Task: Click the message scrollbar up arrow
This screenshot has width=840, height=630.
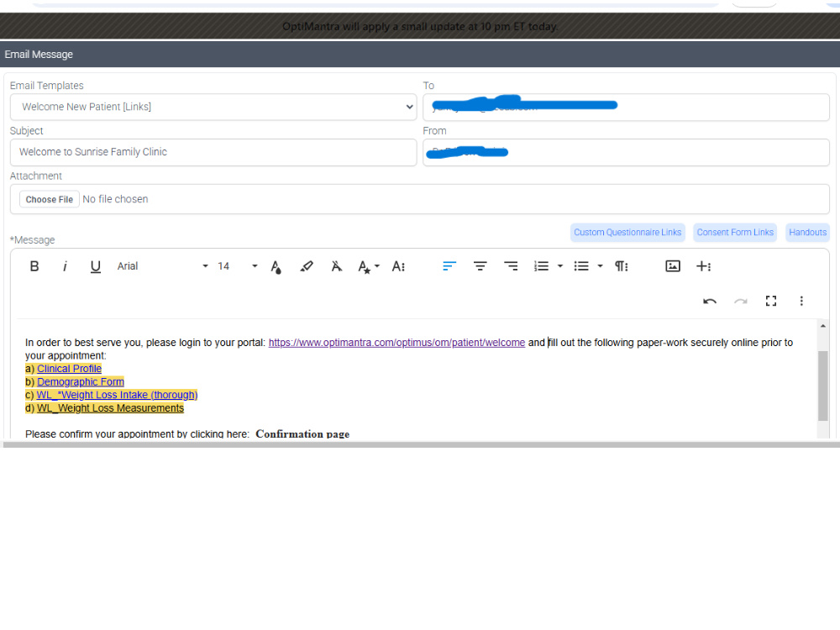Action: coord(823,326)
